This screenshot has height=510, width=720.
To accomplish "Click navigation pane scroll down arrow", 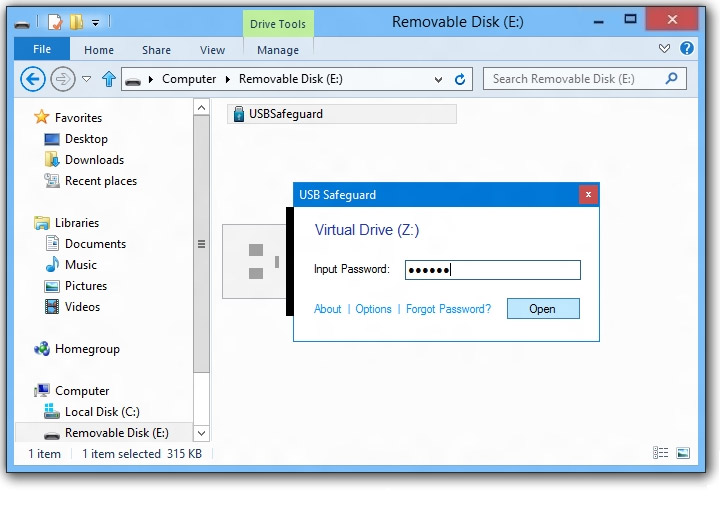I will coord(201,433).
